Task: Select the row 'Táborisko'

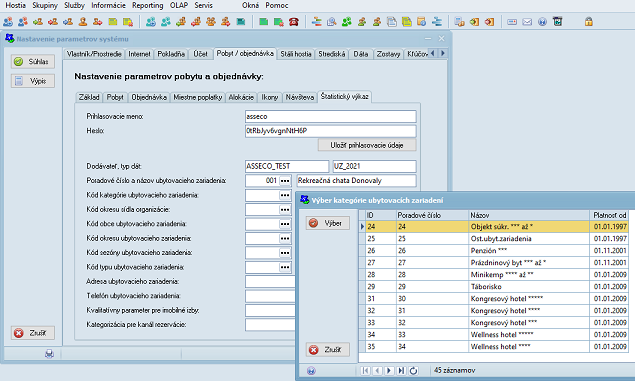Action: pyautogui.click(x=494, y=287)
